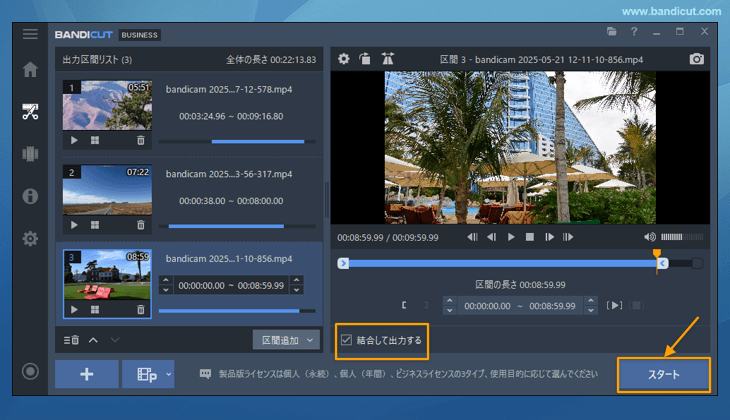Click the add file plus button
The width and height of the screenshot is (730, 420).
pyautogui.click(x=86, y=374)
